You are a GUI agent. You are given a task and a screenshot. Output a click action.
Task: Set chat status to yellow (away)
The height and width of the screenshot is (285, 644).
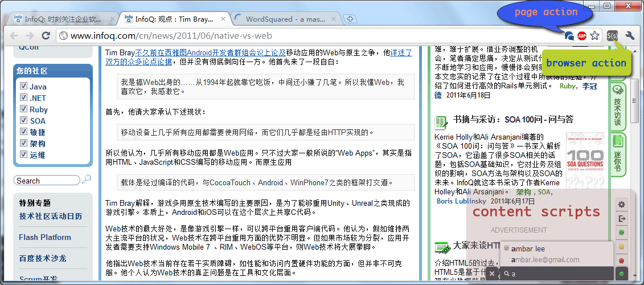coord(621,247)
